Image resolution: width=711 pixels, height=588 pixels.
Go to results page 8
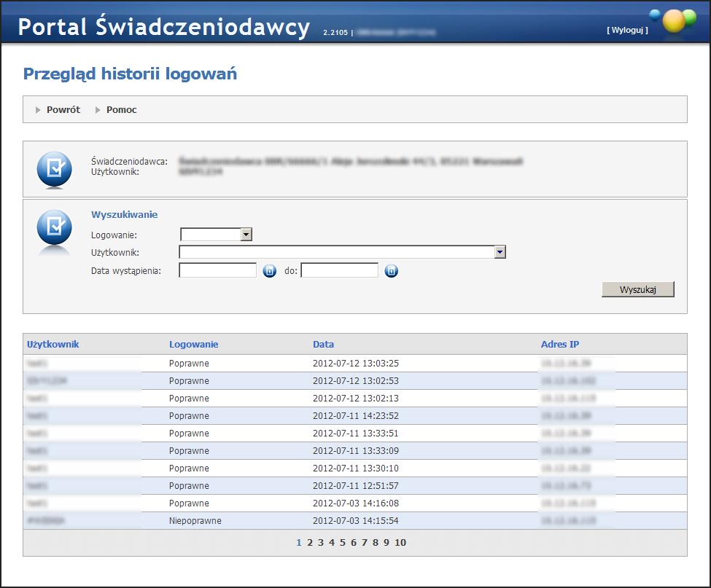(x=376, y=542)
